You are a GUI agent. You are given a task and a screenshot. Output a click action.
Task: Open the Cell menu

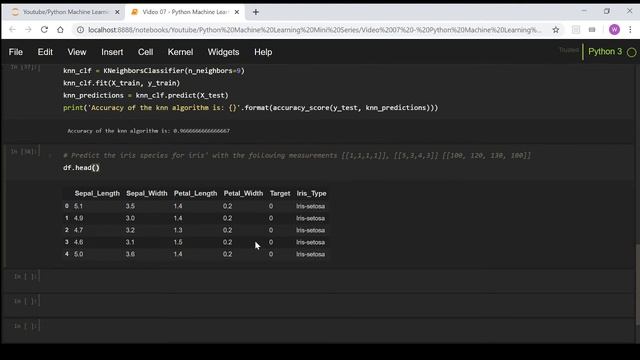click(145, 52)
